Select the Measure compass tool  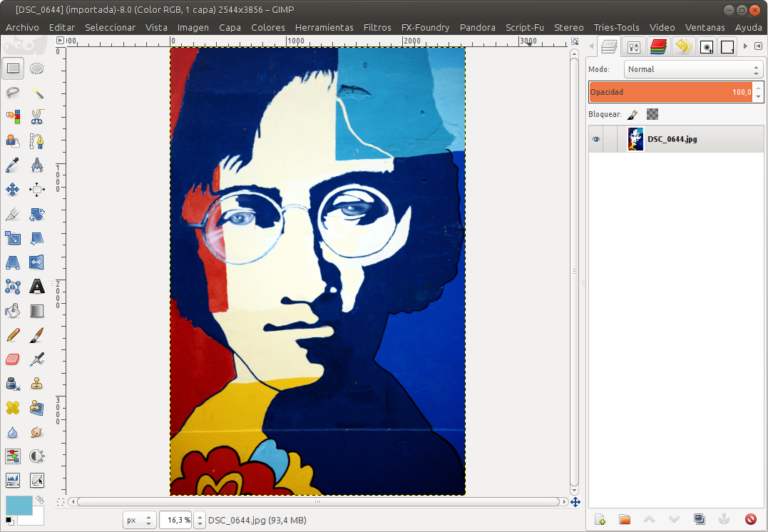pyautogui.click(x=37, y=165)
